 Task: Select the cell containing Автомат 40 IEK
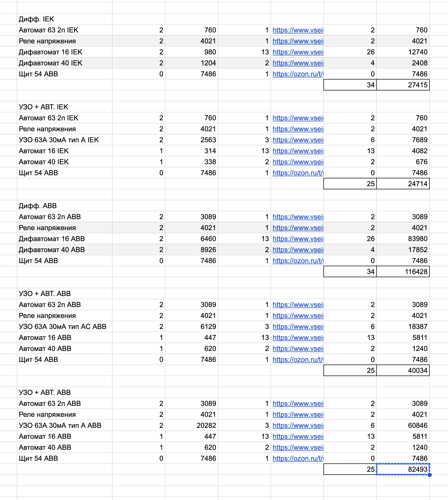64,162
